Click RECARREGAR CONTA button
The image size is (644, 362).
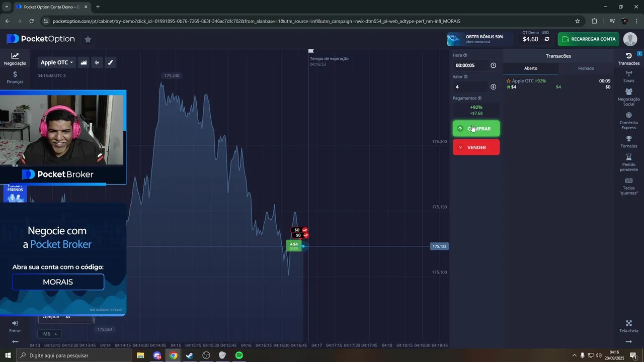point(588,39)
